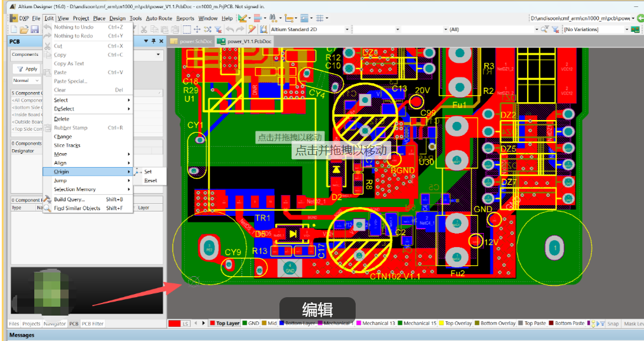Expand the Select submenu

tap(88, 100)
